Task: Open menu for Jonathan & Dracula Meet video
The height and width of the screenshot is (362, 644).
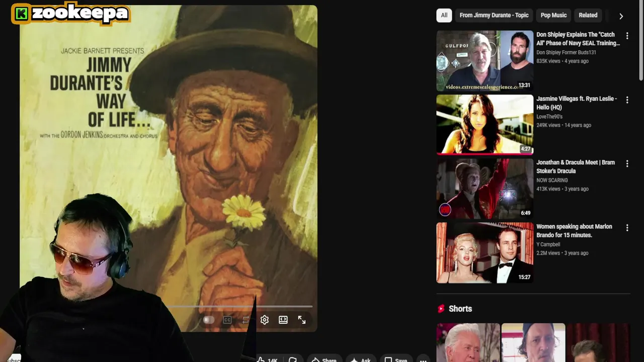Action: (627, 164)
